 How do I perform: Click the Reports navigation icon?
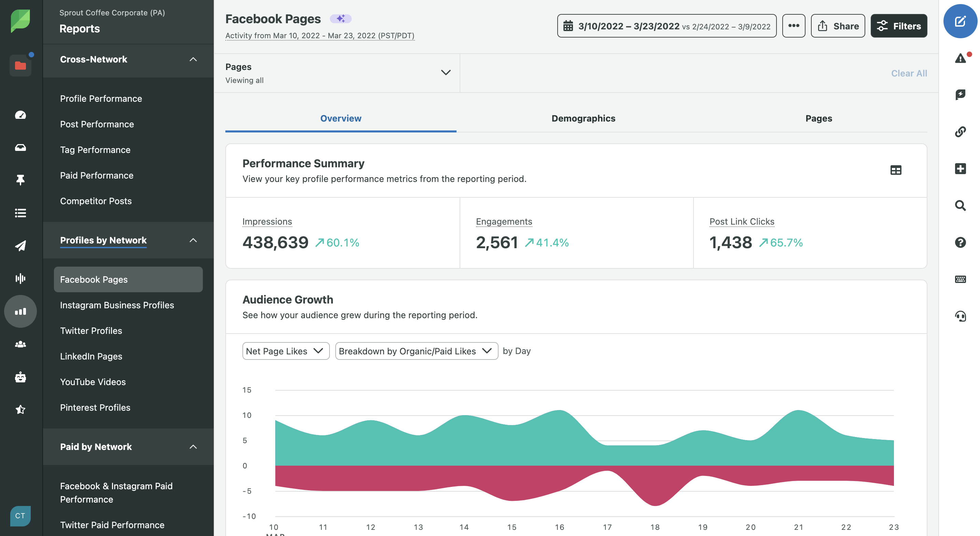coord(20,310)
